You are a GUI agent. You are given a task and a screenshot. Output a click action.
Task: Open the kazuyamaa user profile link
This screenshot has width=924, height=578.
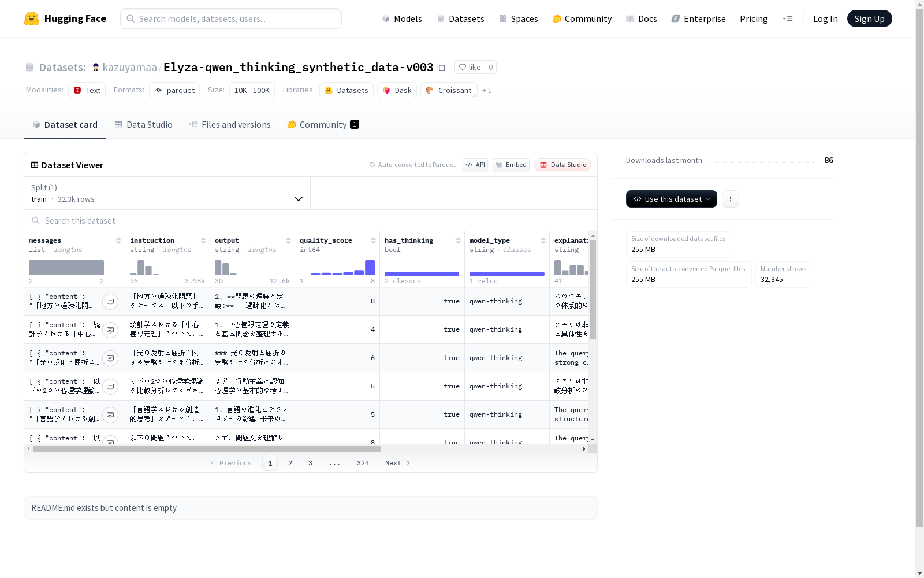click(129, 67)
